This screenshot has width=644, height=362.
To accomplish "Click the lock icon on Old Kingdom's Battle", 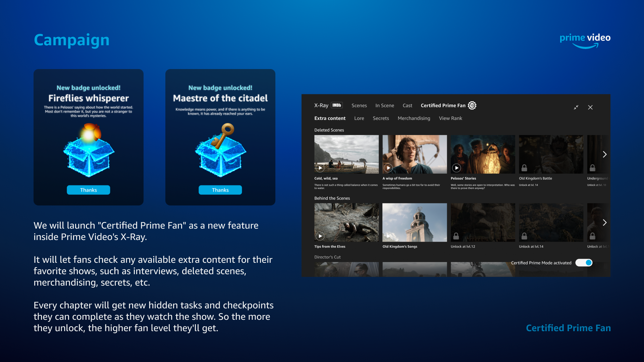I will coord(524,168).
